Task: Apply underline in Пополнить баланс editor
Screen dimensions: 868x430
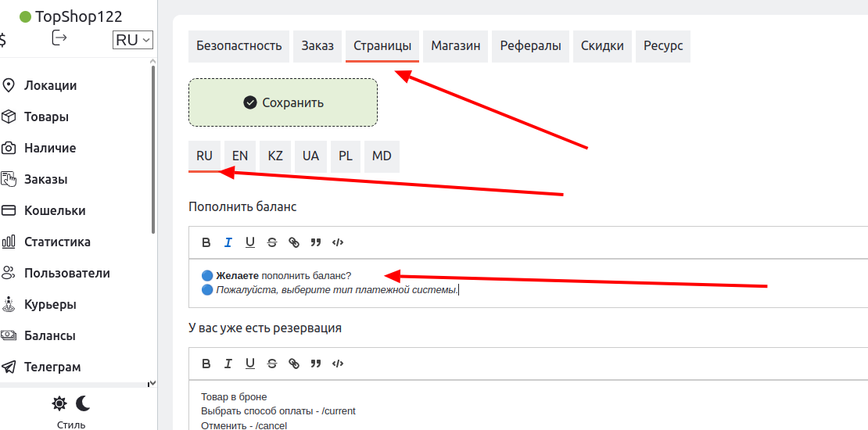Action: click(x=250, y=242)
